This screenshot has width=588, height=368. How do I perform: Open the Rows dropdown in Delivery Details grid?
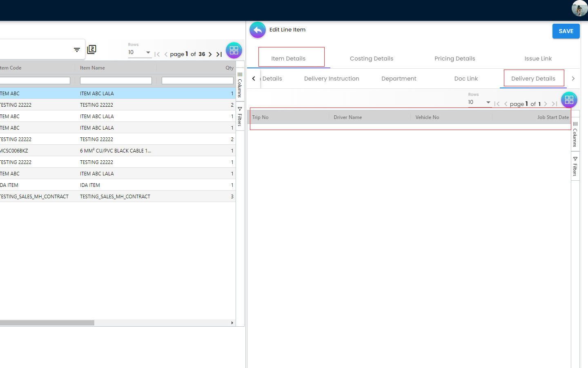479,102
